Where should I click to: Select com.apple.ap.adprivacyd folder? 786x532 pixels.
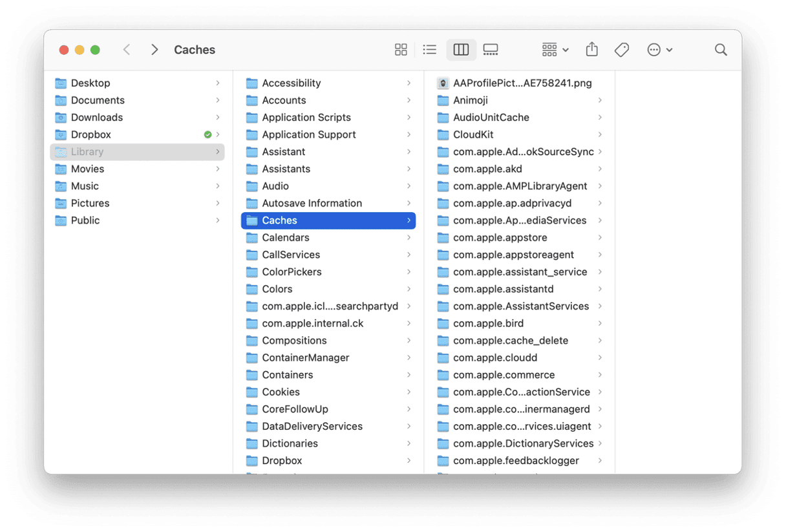tap(520, 203)
